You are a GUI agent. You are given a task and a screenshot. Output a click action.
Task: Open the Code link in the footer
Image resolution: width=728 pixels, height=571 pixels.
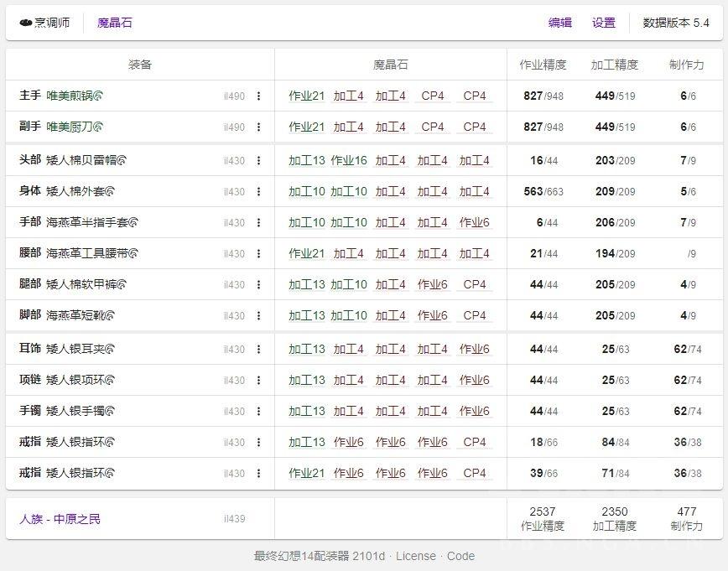pos(460,556)
